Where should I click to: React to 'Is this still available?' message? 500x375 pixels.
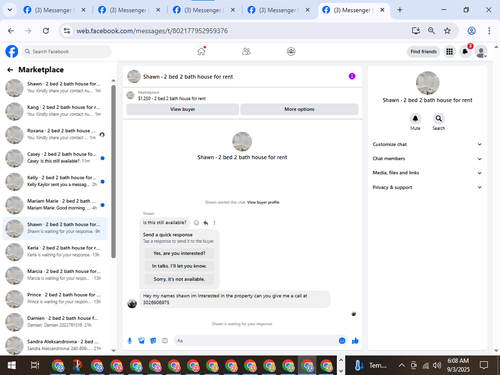click(x=196, y=223)
